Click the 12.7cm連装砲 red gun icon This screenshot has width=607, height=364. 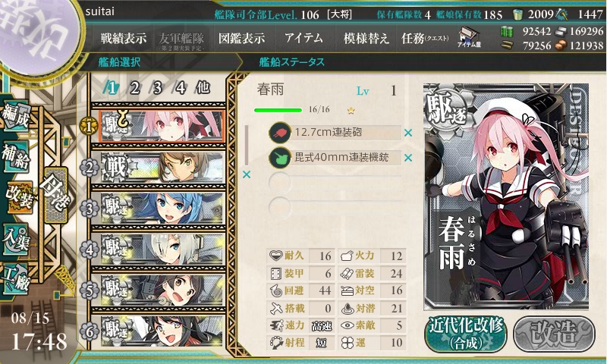click(280, 133)
